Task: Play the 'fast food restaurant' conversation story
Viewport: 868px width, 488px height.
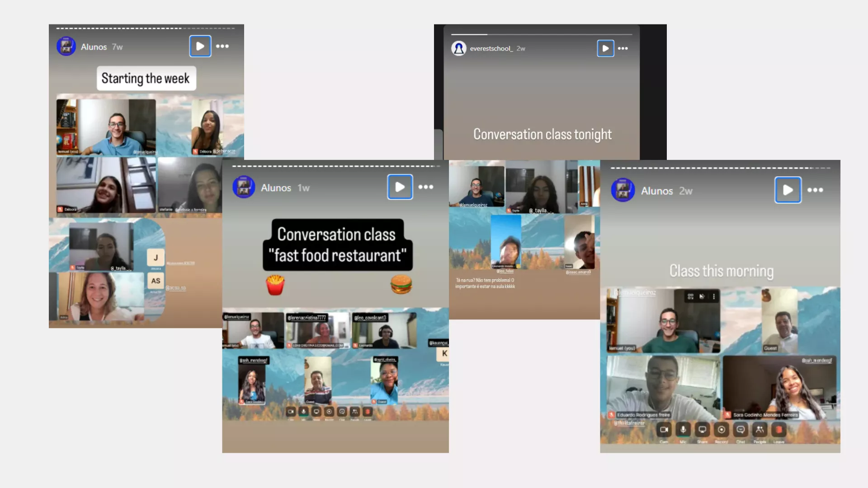Action: click(400, 187)
